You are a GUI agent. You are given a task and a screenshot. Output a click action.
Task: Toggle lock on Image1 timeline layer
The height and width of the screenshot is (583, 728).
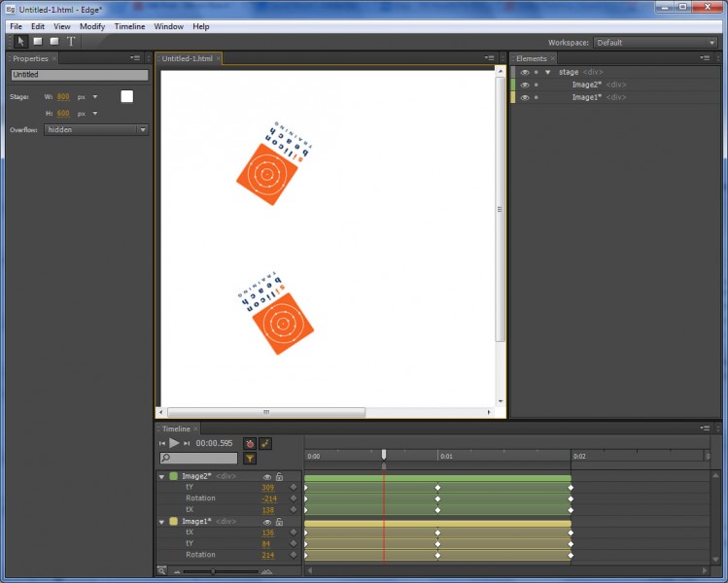click(x=279, y=522)
